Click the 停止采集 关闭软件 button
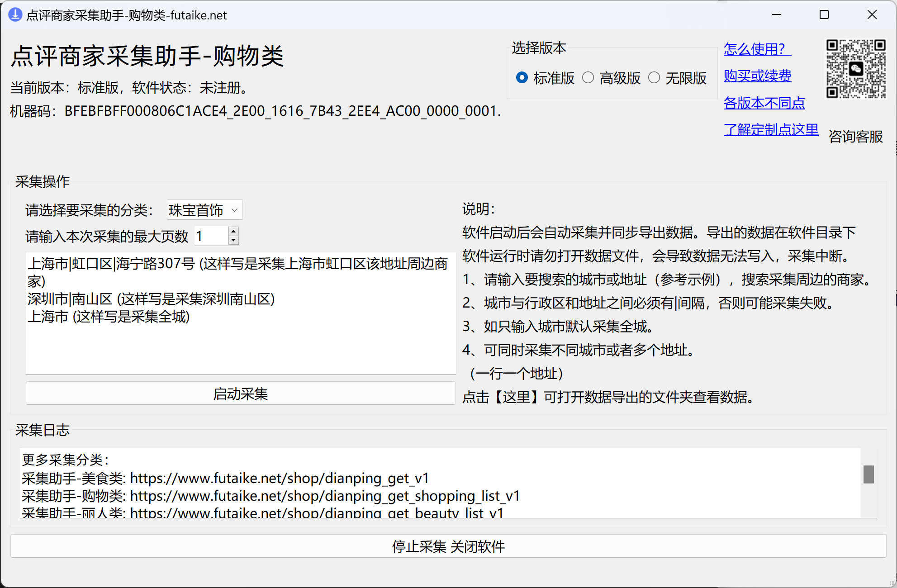 click(448, 546)
